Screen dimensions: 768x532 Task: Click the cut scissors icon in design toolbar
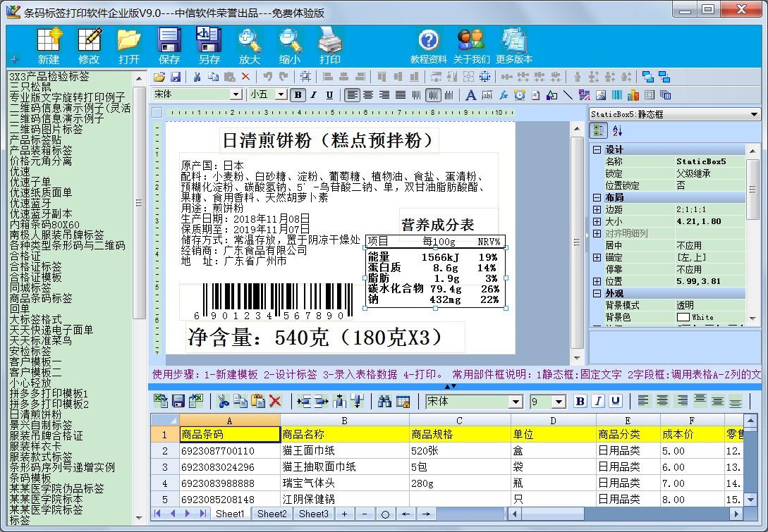(197, 77)
